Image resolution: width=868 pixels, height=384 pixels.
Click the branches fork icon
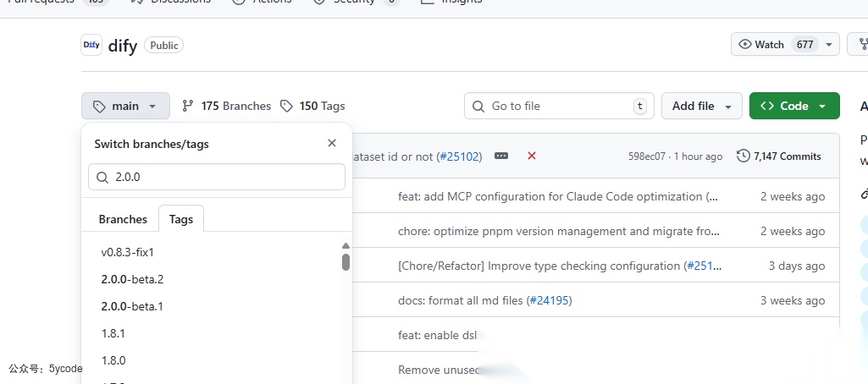tap(188, 106)
